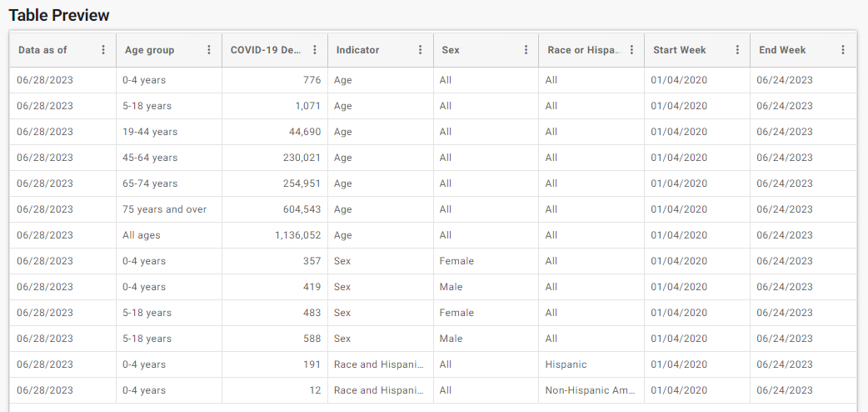Click the Non-Hispanic Am… truncated cell
The width and height of the screenshot is (868, 412).
click(590, 390)
